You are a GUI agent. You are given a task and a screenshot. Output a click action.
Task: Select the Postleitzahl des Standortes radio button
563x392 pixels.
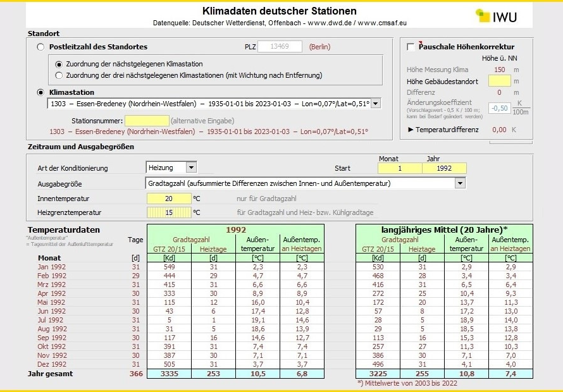pyautogui.click(x=41, y=47)
